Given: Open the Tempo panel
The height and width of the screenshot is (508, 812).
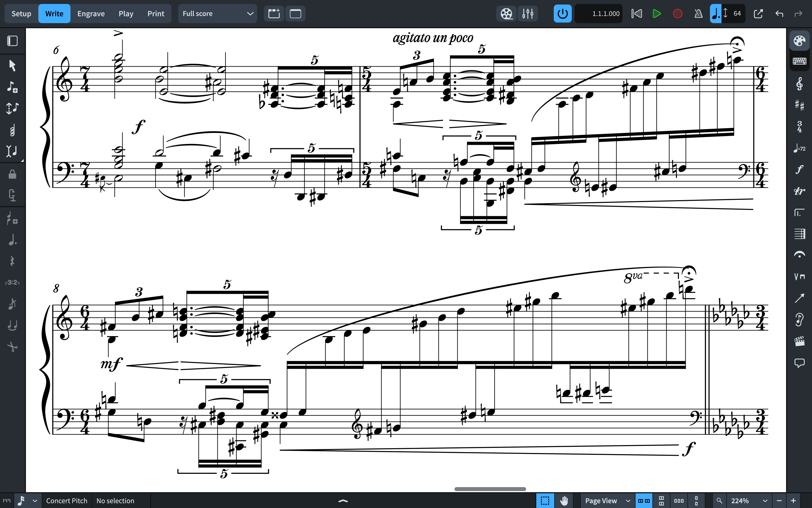Looking at the screenshot, I should point(799,148).
